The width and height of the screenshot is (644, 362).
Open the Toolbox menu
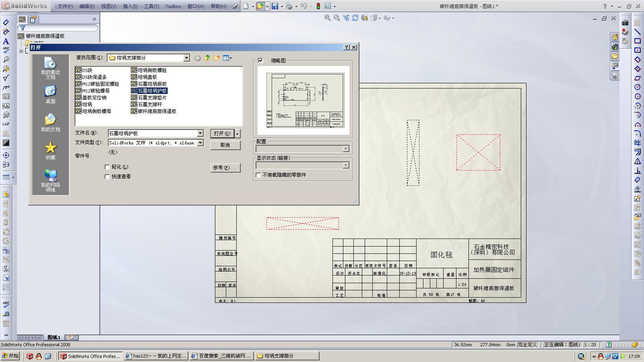(173, 6)
